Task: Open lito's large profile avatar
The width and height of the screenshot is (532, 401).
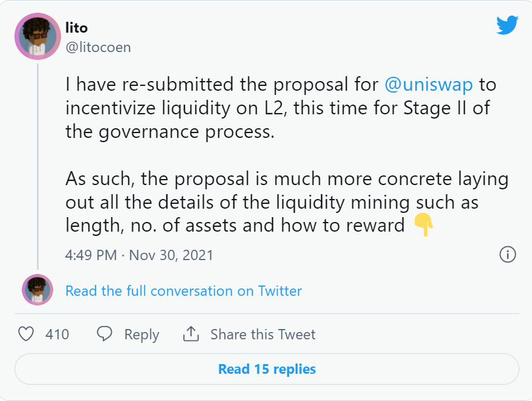Action: (x=37, y=36)
